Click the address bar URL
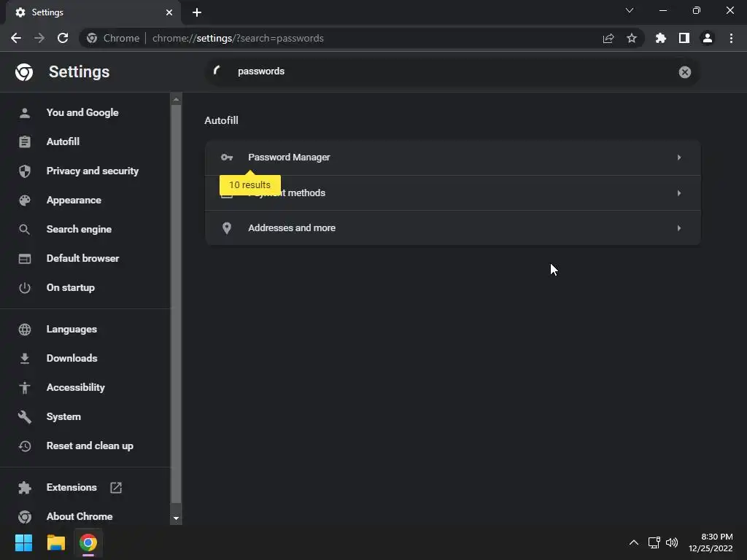Viewport: 747px width, 560px height. [x=239, y=38]
